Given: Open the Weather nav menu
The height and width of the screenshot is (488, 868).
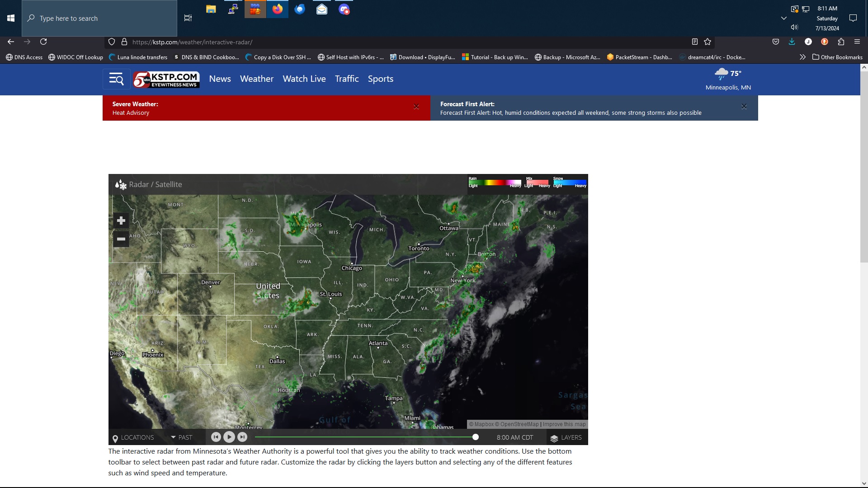Looking at the screenshot, I should [257, 79].
